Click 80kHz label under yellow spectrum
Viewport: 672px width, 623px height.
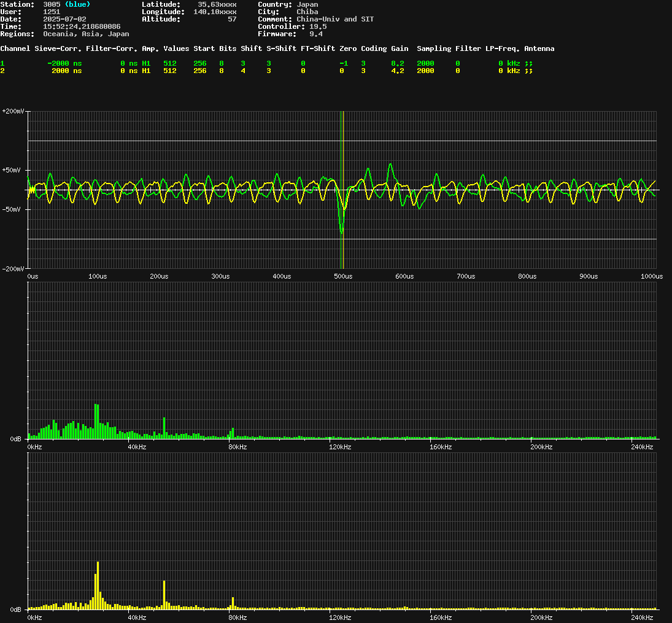[x=238, y=618]
